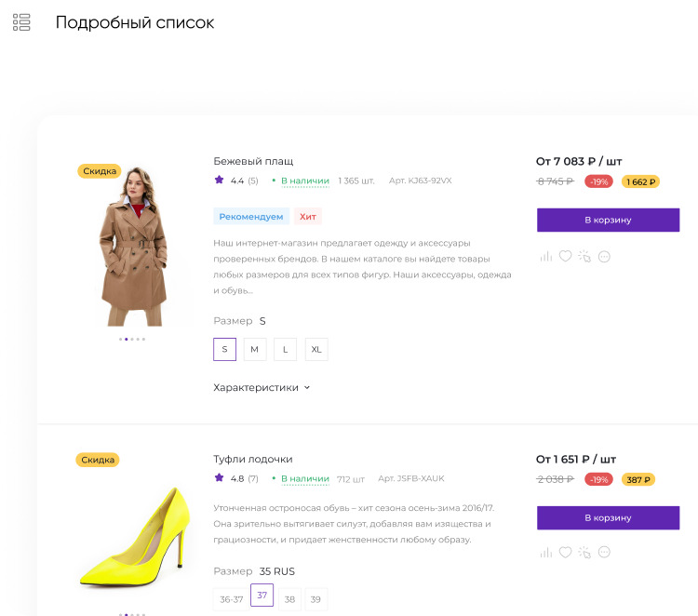
Task: Add beige coat to cart with В корзину
Action: (x=608, y=220)
